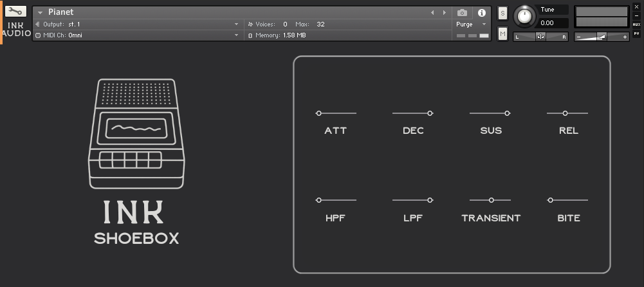The width and height of the screenshot is (644, 287).
Task: Click the PV button in header
Action: point(636,33)
